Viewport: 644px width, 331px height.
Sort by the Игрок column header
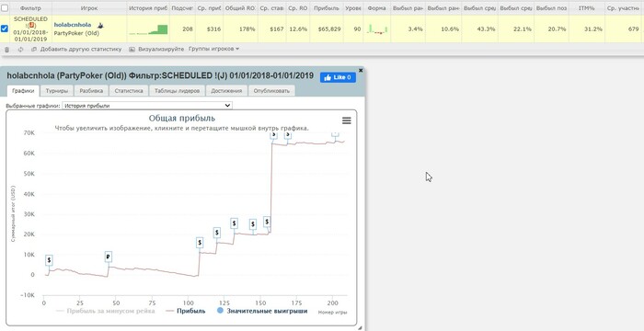click(x=89, y=7)
